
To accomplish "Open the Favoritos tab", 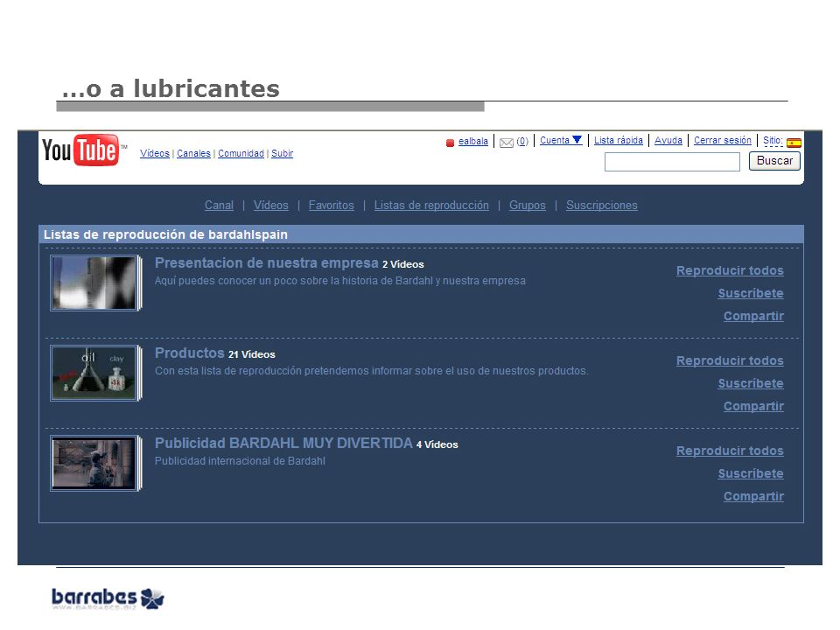I will [331, 205].
